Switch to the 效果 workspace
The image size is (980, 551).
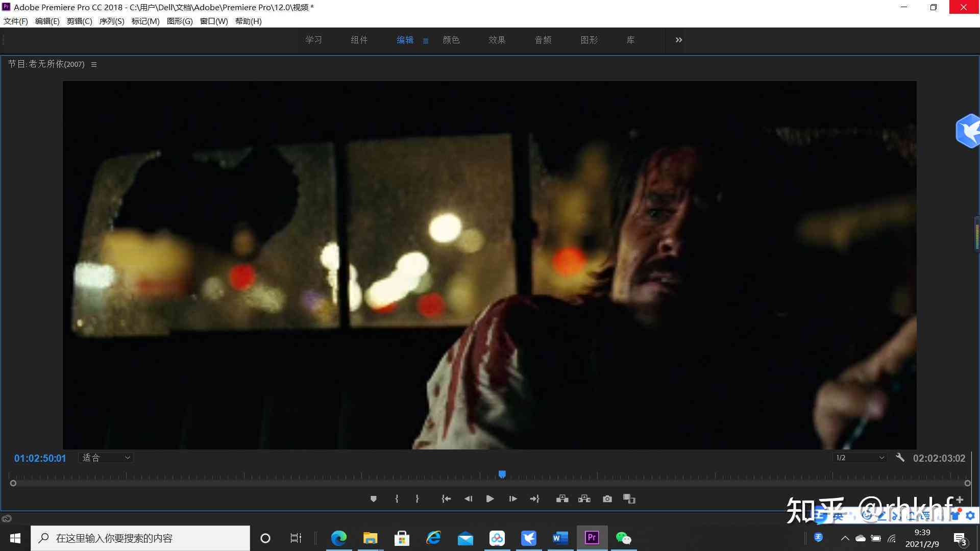[x=497, y=40]
